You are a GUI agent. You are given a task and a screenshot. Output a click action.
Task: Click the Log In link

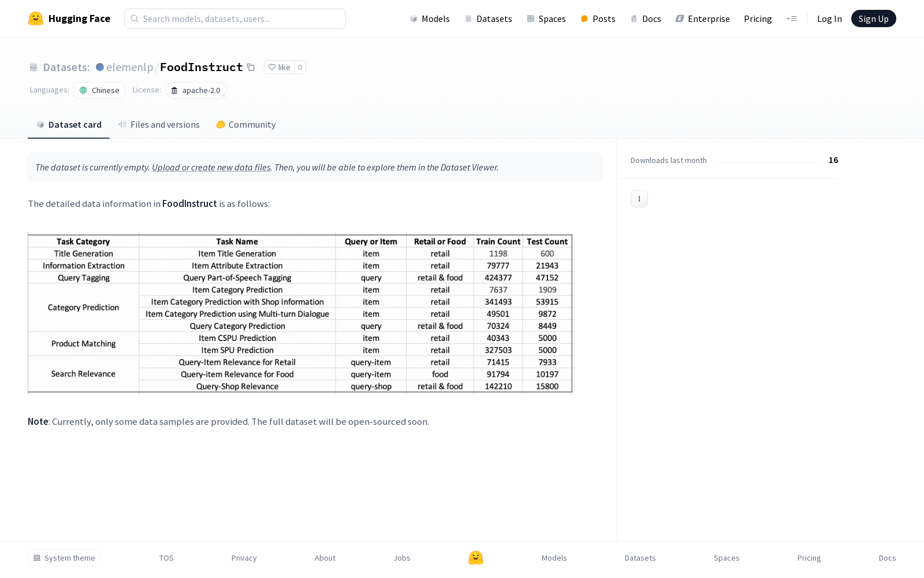tap(829, 18)
